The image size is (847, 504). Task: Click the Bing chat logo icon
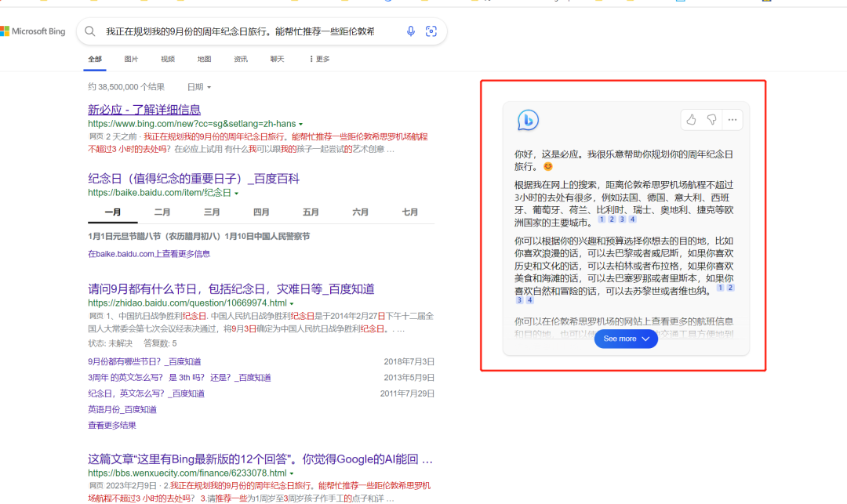528,120
